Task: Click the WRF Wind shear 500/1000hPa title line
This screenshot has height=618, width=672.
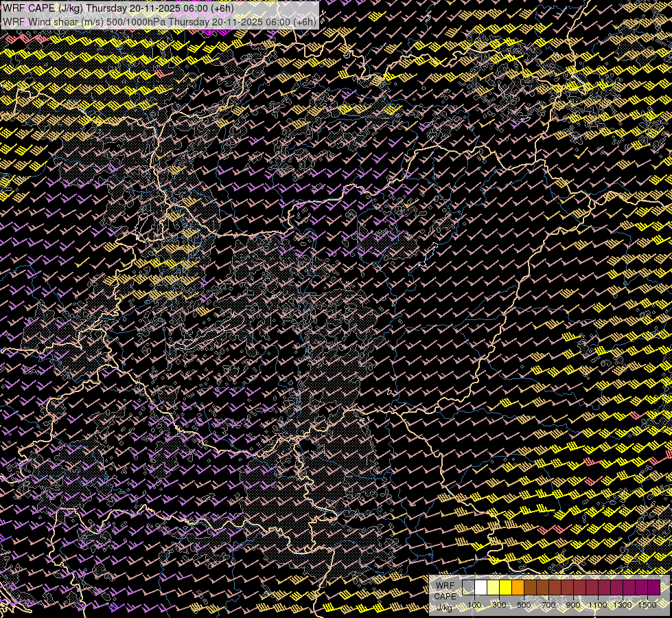Action: pos(159,21)
